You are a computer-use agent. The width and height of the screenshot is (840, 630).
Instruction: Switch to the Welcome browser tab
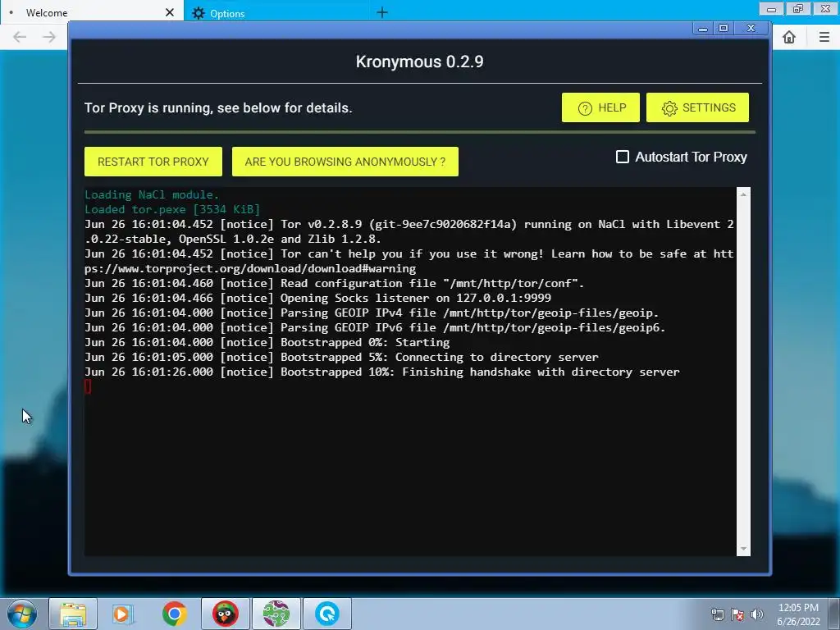(91, 12)
